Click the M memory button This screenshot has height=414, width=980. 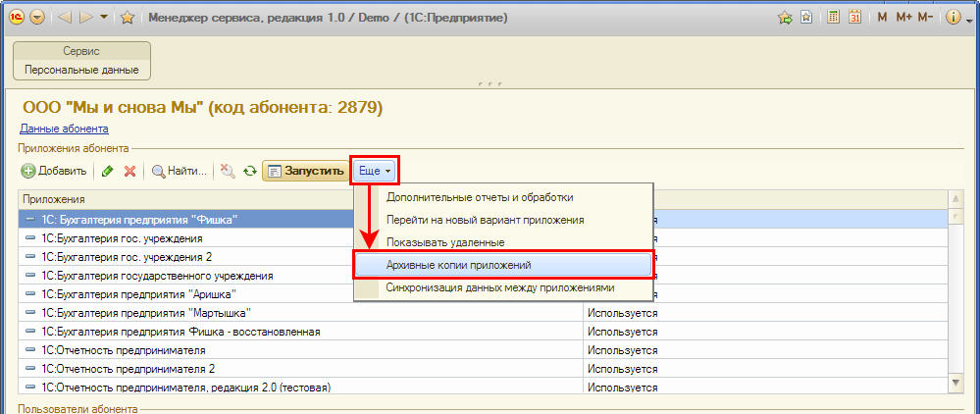(882, 18)
